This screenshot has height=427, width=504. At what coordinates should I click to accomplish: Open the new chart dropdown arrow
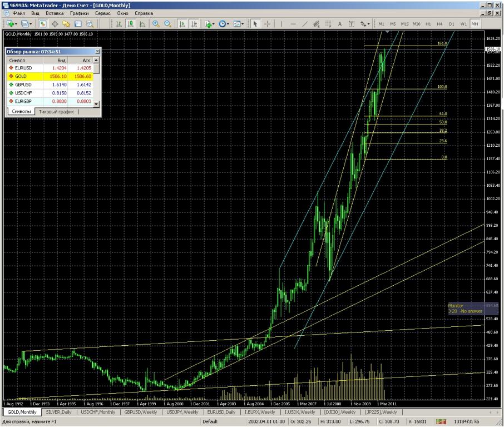pyautogui.click(x=17, y=24)
